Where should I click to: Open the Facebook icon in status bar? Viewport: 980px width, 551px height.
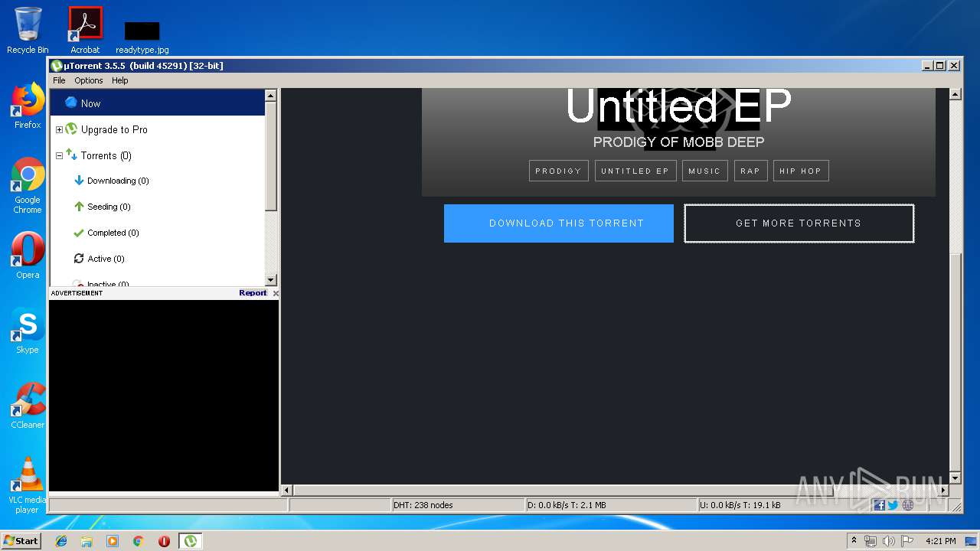point(879,505)
